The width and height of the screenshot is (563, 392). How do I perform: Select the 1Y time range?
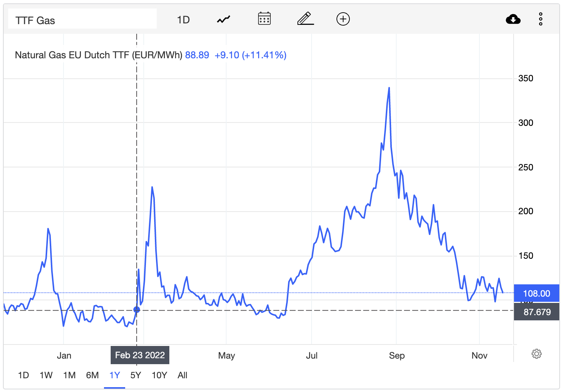click(115, 375)
